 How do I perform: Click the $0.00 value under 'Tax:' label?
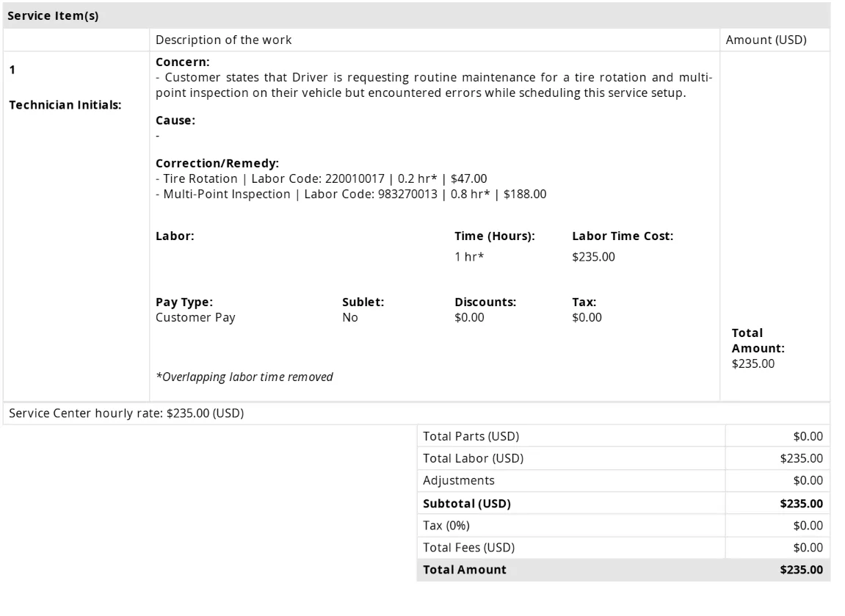click(587, 317)
